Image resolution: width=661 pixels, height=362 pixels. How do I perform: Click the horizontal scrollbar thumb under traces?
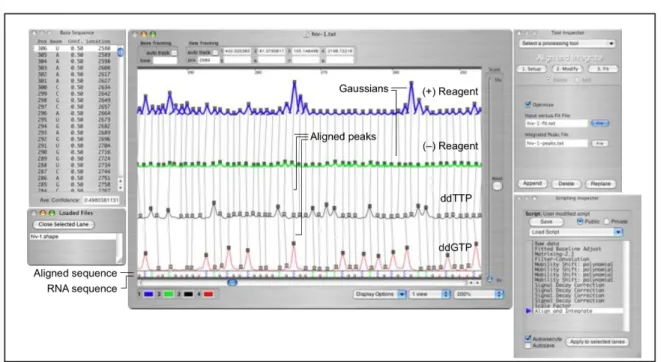click(232, 283)
